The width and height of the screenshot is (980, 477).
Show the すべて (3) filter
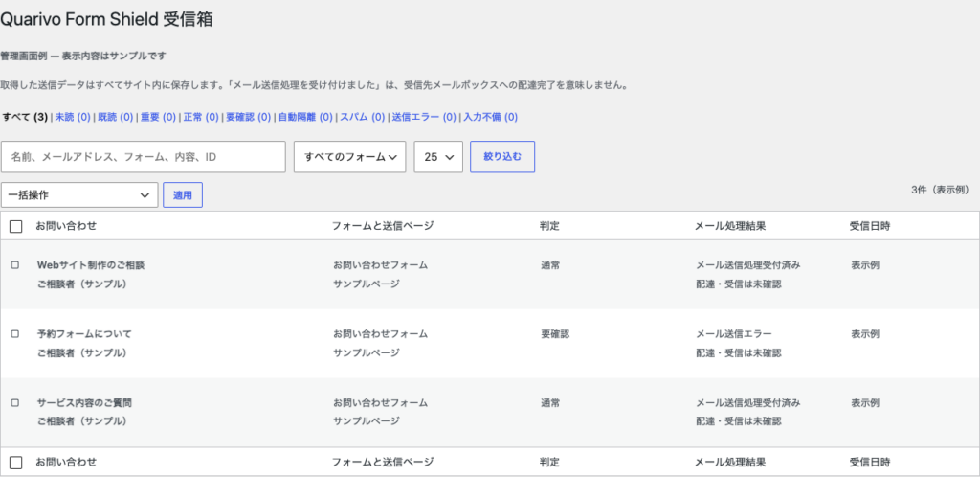tap(26, 117)
